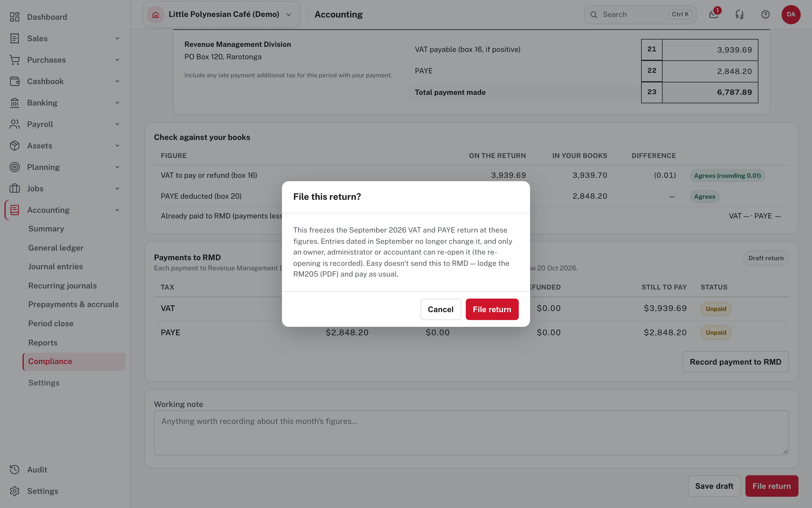This screenshot has height=508, width=812.
Task: Collapse the Accounting menu chevron
Action: [x=117, y=210]
